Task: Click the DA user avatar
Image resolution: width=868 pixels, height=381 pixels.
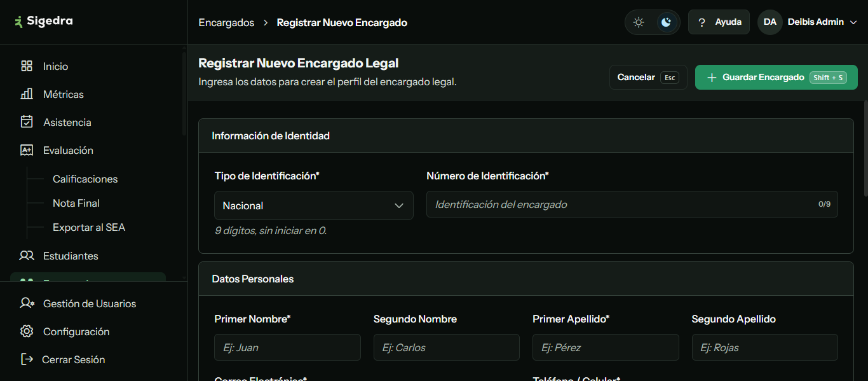Action: pos(770,22)
